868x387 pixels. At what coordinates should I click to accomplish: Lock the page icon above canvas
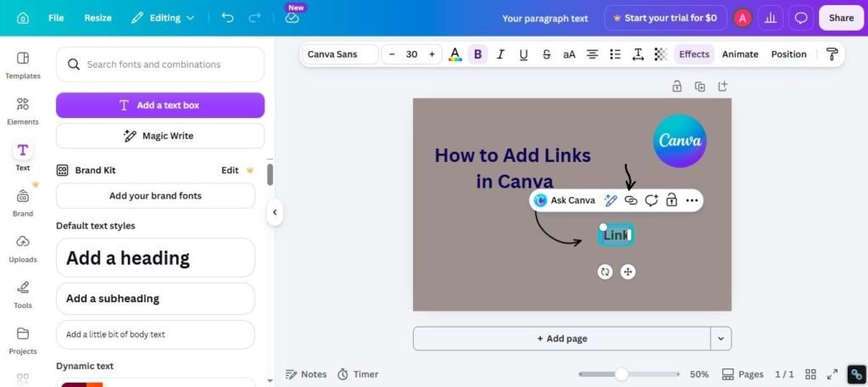coord(676,87)
